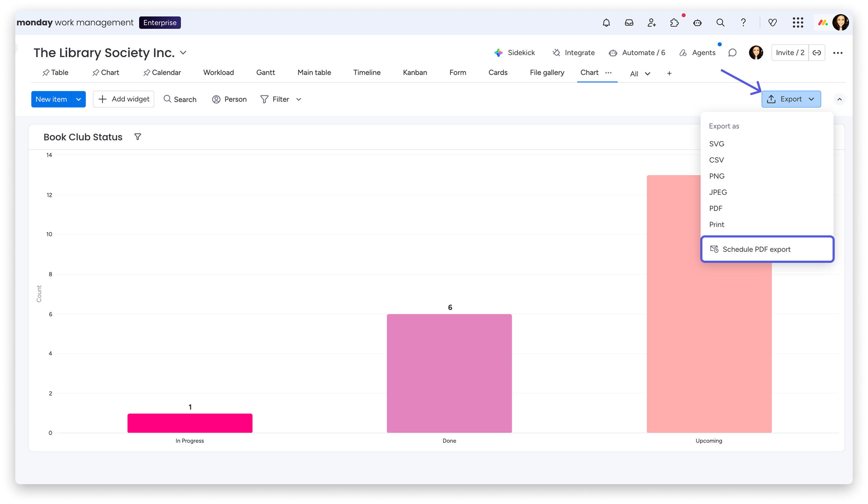The image size is (868, 504).
Task: Open the inbox tray icon
Action: (x=629, y=23)
